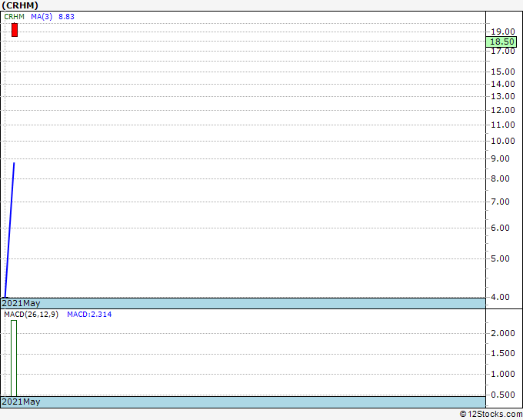Click the 0.500 MACD axis label
The height and width of the screenshot is (420, 523).
point(503,395)
